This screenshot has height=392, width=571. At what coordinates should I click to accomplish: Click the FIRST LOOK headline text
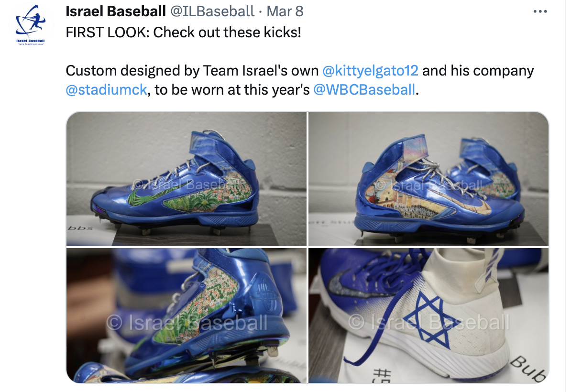pos(183,33)
